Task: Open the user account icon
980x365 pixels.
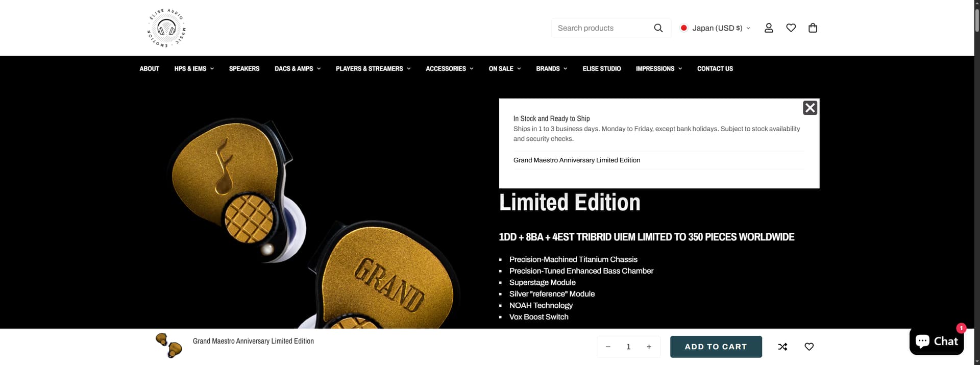Action: (x=769, y=28)
